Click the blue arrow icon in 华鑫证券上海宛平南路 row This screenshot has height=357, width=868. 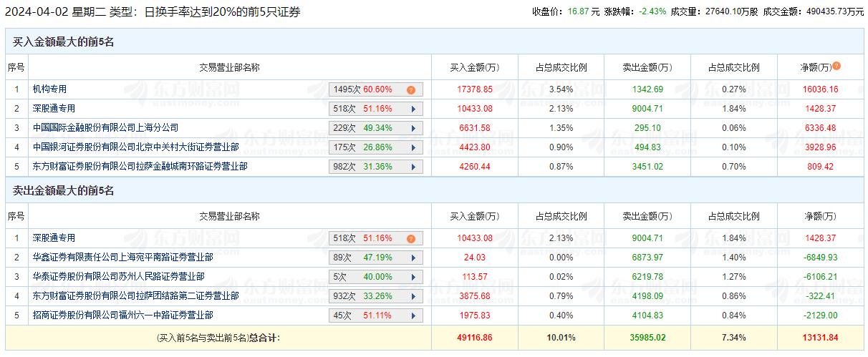coord(413,258)
